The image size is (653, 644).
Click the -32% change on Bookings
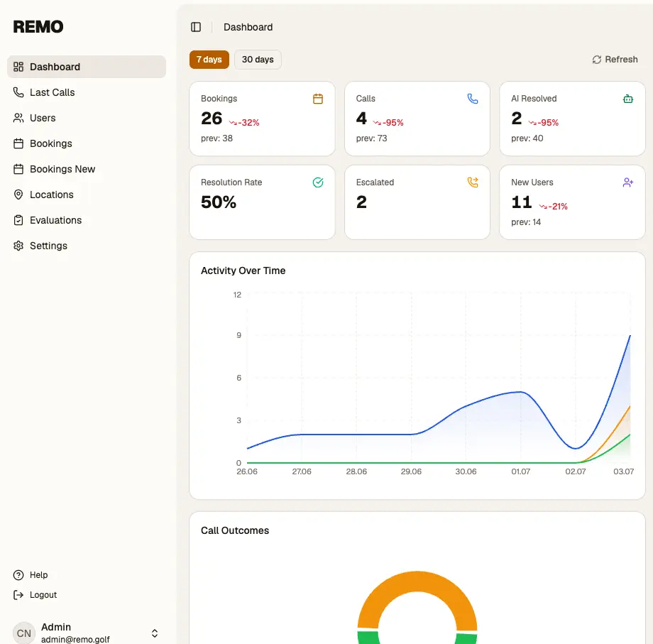(244, 122)
